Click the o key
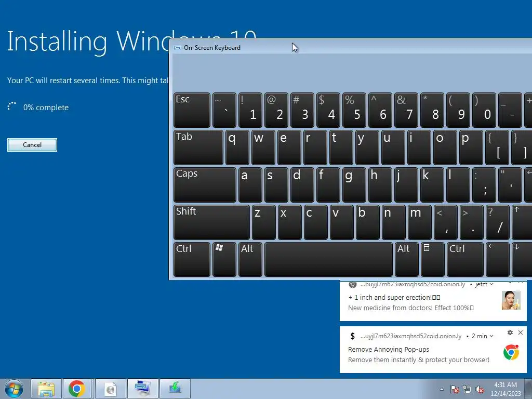Screen dimensions: 532x399 tap(445, 148)
